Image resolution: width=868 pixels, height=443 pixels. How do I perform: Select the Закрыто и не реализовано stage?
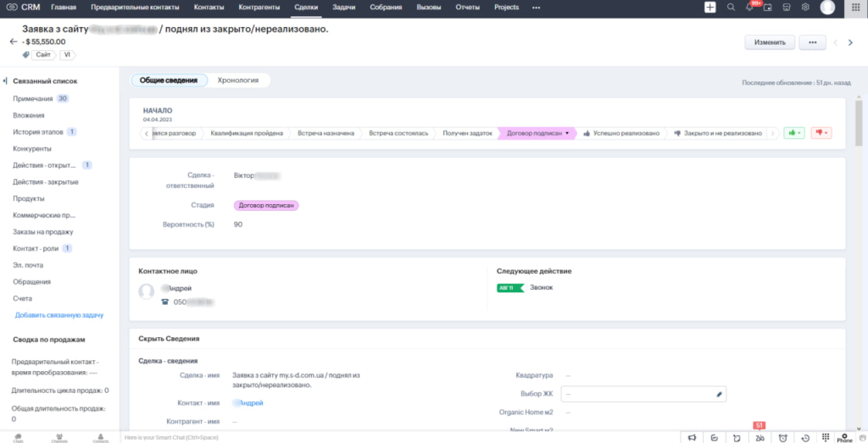pyautogui.click(x=718, y=133)
